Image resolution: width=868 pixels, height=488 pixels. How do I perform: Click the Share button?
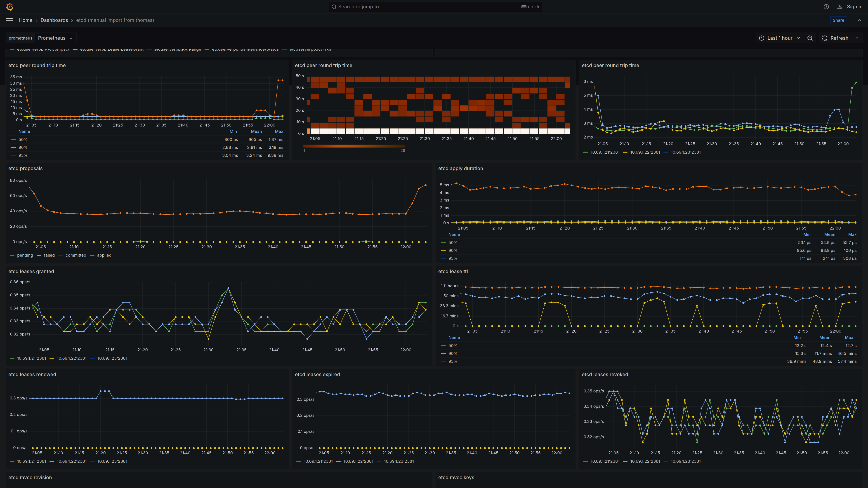click(838, 20)
